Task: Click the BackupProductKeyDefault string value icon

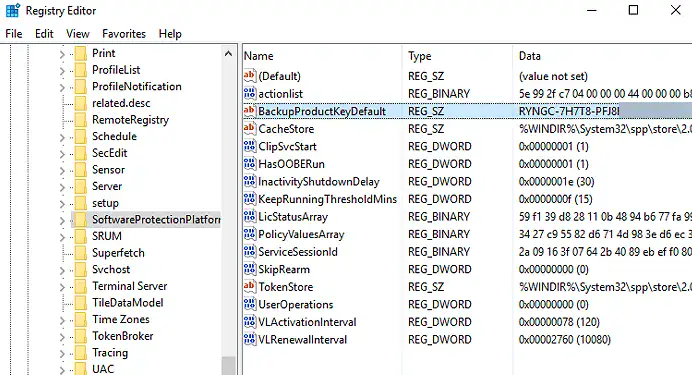Action: point(249,110)
